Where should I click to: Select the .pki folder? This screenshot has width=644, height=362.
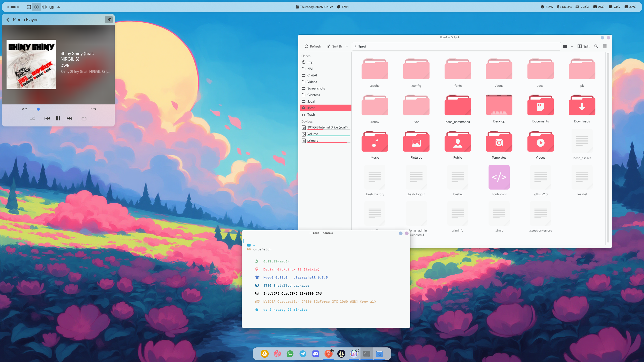point(582,73)
